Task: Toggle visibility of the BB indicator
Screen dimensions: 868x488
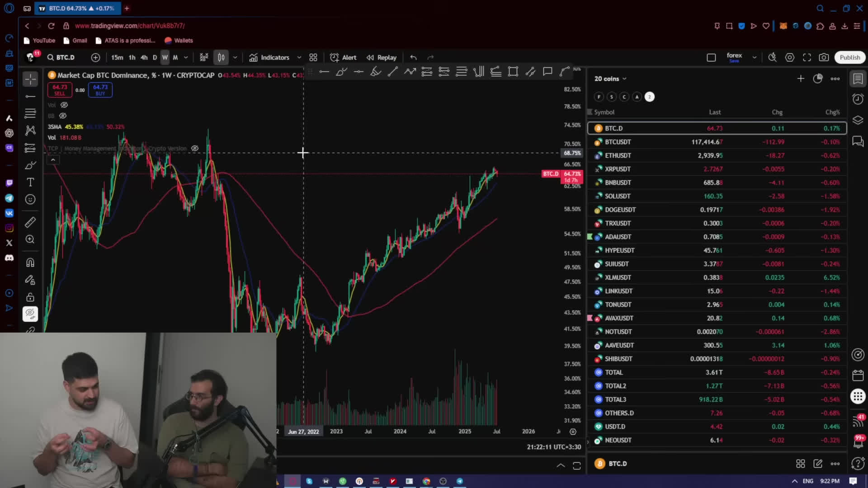Action: coord(63,116)
